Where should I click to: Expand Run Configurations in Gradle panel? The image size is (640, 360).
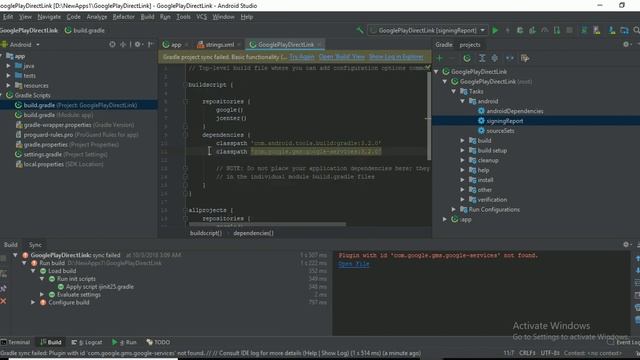point(453,209)
